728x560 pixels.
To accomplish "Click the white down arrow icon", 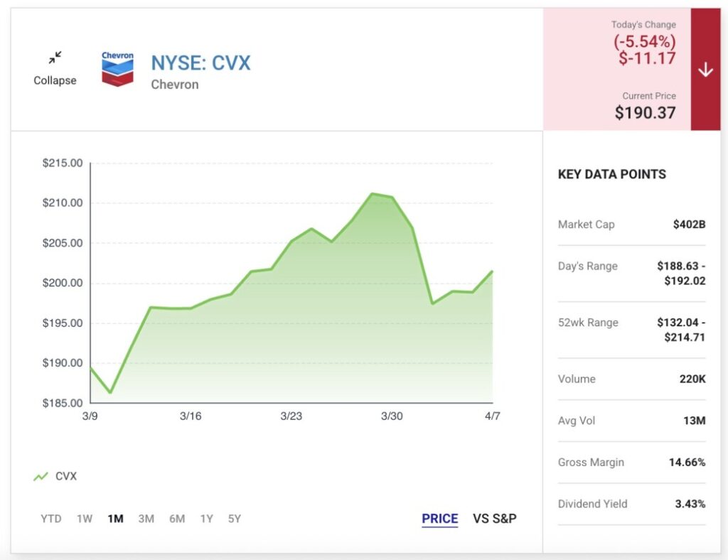I will (x=705, y=70).
